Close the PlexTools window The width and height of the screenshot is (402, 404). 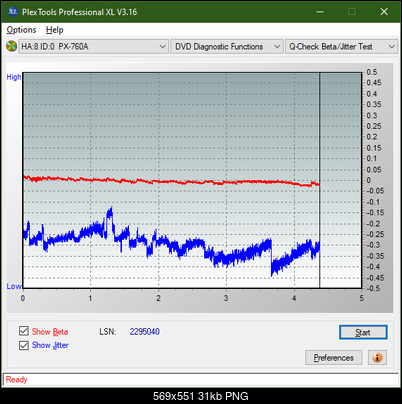click(384, 12)
